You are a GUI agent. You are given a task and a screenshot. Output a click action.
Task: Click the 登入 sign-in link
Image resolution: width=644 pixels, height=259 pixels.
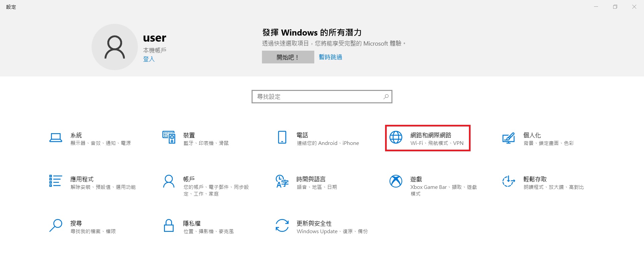(149, 59)
